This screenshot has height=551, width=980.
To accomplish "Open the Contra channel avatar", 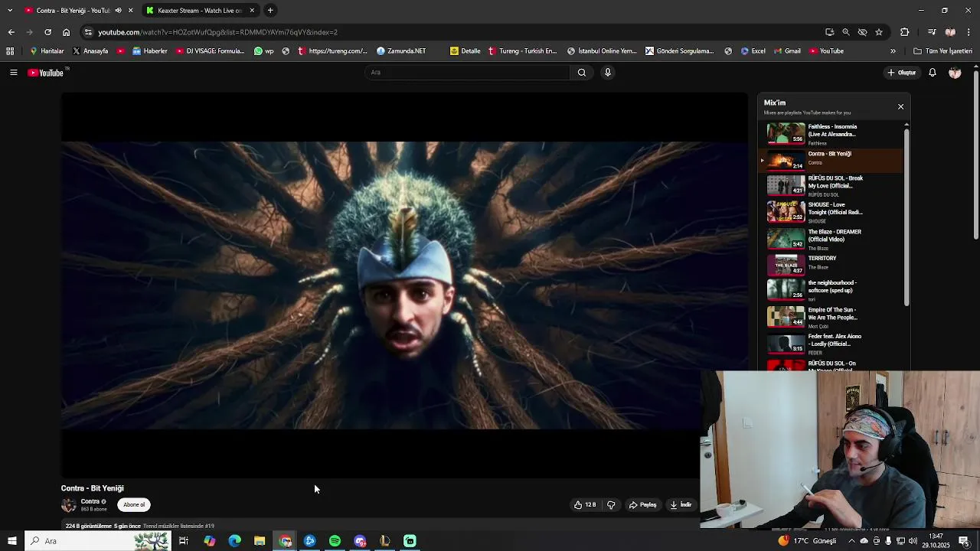I will click(69, 505).
